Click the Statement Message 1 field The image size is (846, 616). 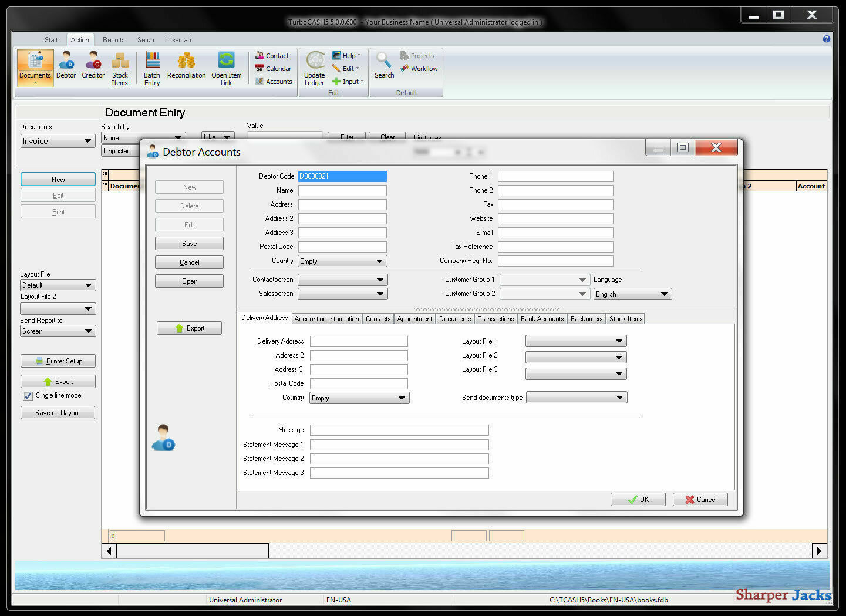point(399,445)
